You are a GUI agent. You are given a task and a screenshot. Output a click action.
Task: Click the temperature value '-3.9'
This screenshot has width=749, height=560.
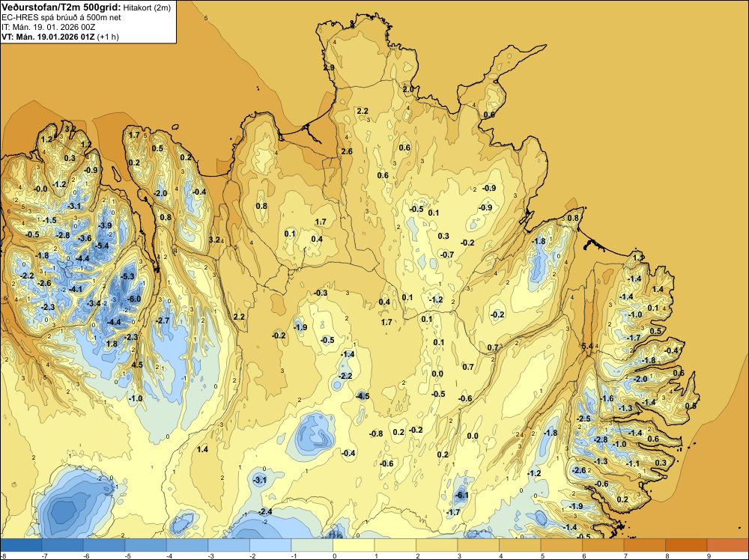pyautogui.click(x=105, y=225)
